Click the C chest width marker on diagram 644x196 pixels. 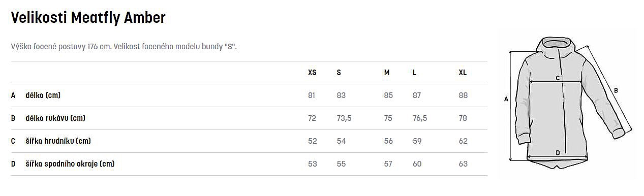558,78
